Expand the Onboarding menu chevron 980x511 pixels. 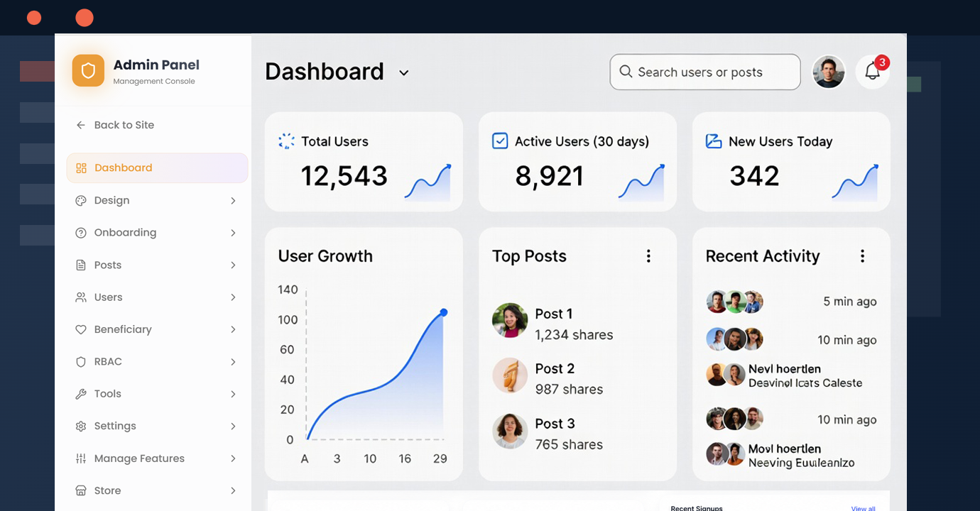pyautogui.click(x=233, y=233)
